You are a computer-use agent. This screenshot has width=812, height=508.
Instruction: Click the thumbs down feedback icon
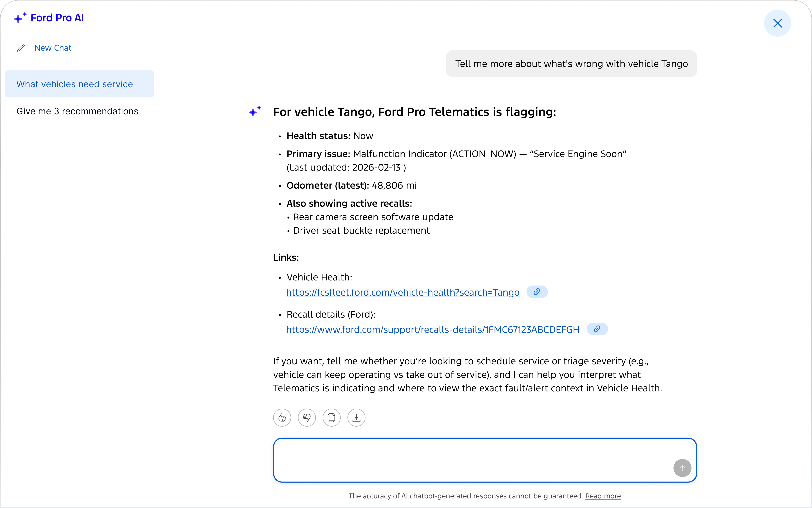pyautogui.click(x=307, y=418)
